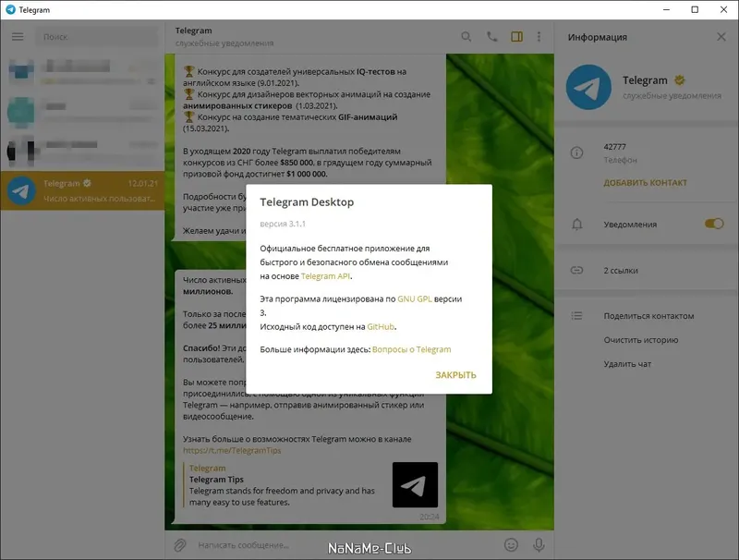This screenshot has height=560, width=739.
Task: Close the Telegram window
Action: (x=723, y=9)
